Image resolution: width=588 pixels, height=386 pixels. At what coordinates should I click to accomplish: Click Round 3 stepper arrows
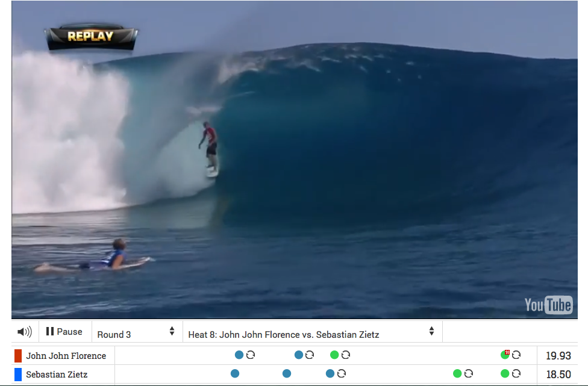tap(172, 331)
